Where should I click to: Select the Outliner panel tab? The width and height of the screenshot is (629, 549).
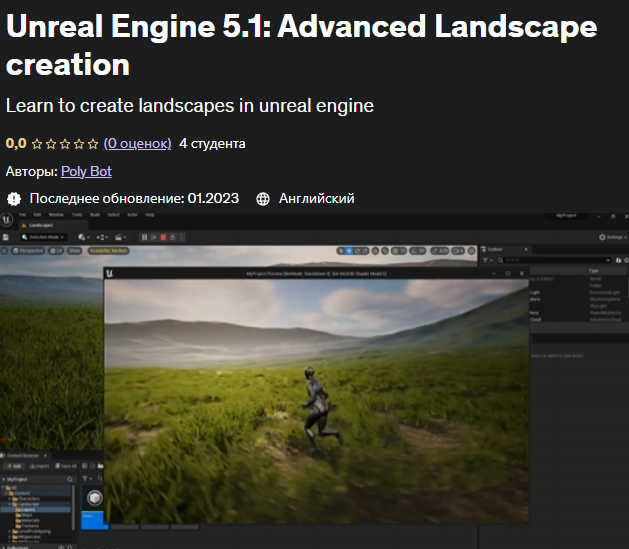pyautogui.click(x=497, y=249)
